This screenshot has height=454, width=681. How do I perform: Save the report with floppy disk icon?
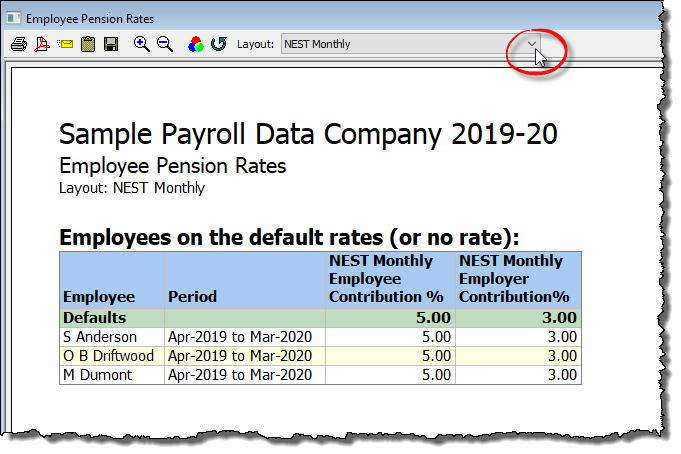(111, 44)
